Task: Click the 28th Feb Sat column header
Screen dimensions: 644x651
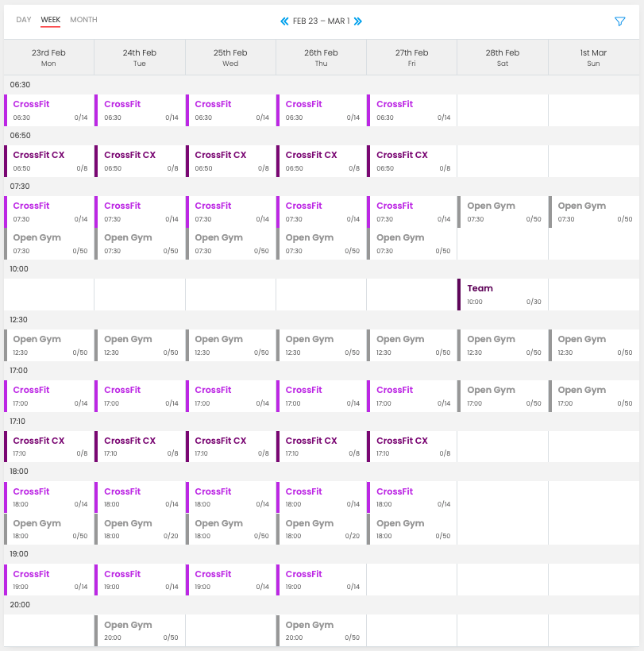Action: click(x=503, y=57)
